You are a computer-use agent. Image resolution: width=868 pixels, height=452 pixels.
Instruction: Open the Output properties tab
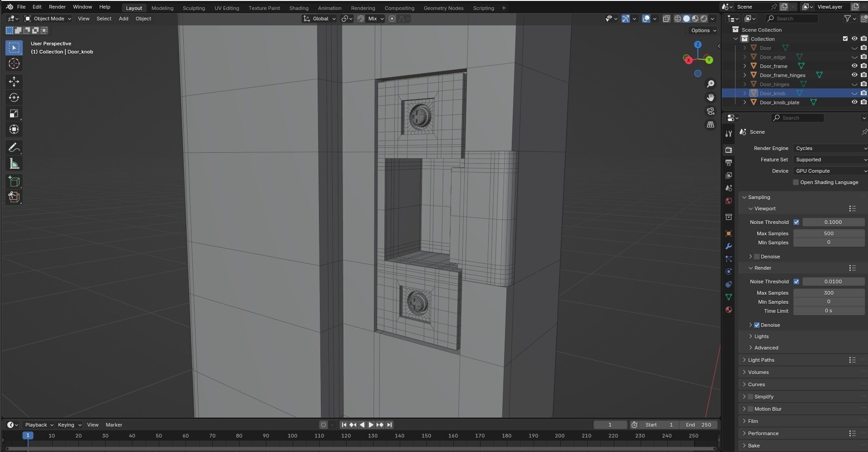coord(729,163)
